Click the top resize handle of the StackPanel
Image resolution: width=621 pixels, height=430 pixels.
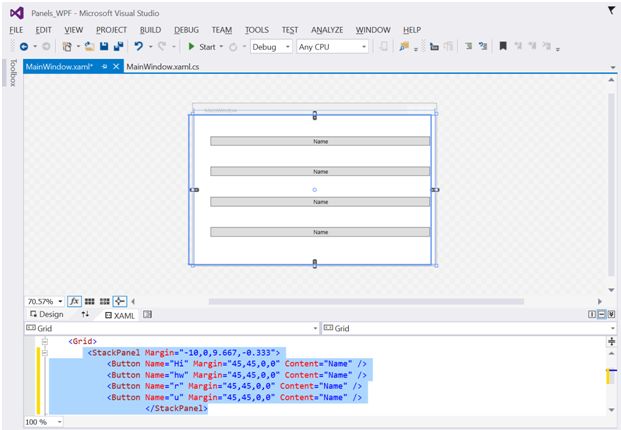[x=315, y=115]
